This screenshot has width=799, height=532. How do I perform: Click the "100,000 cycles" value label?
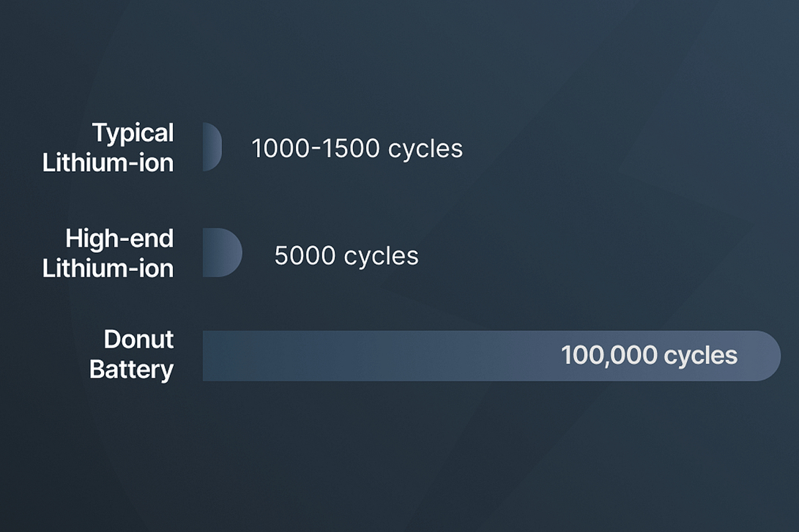point(649,356)
